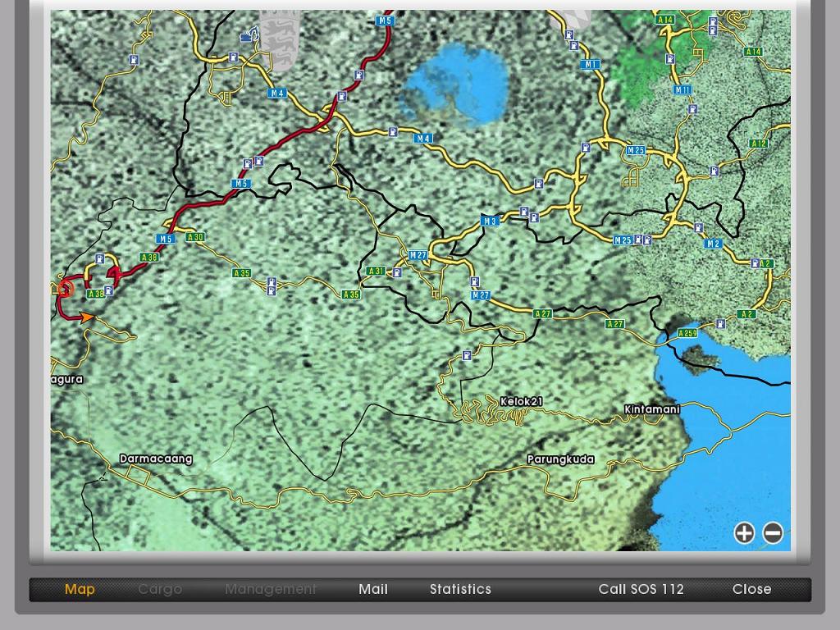Click the M1 motorway sign
The image size is (840, 630).
click(591, 64)
